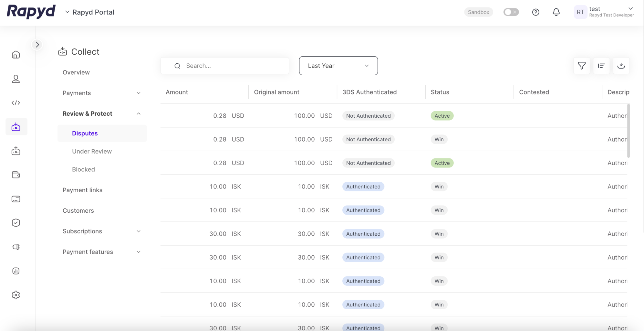Select the Blocked menu item
Viewport: 644px width, 331px height.
83,169
